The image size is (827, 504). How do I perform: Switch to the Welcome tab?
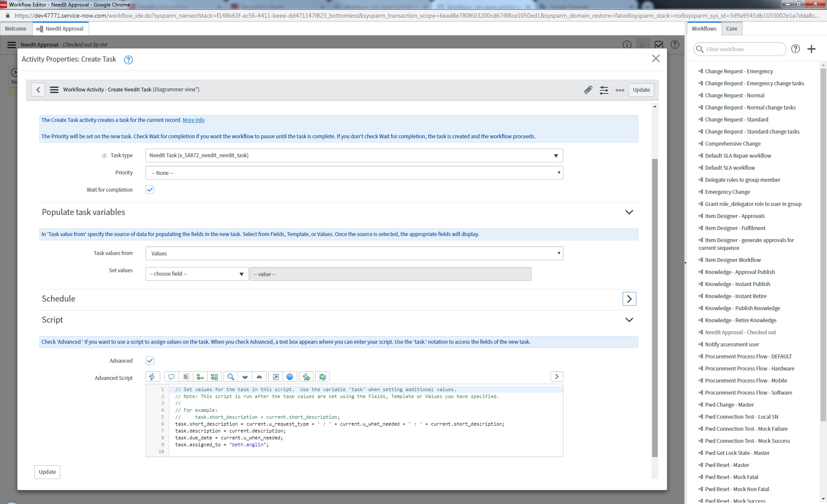click(16, 29)
